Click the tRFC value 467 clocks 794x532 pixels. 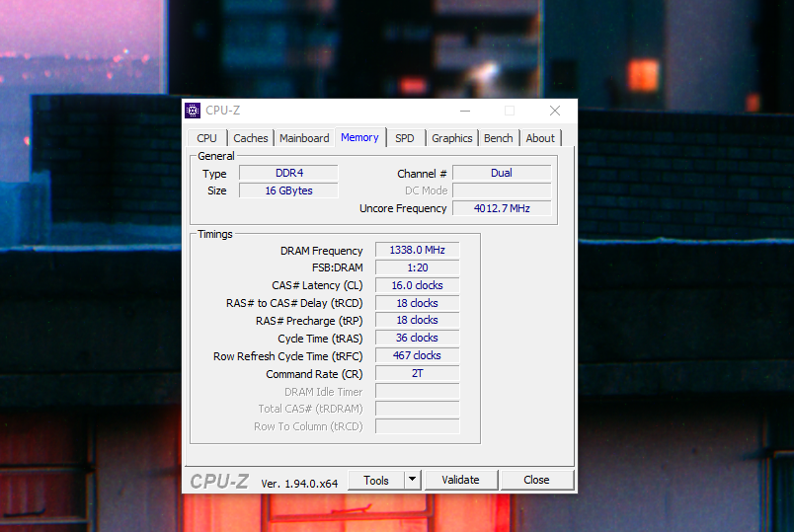click(x=418, y=356)
